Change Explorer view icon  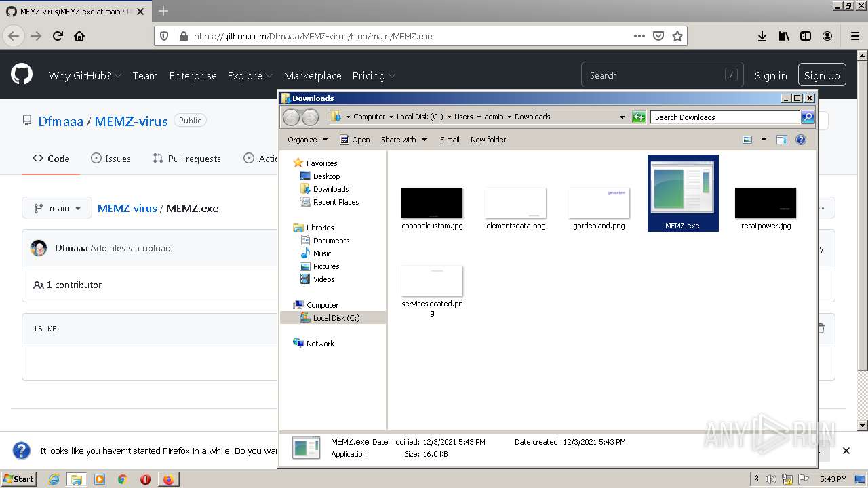pos(747,140)
